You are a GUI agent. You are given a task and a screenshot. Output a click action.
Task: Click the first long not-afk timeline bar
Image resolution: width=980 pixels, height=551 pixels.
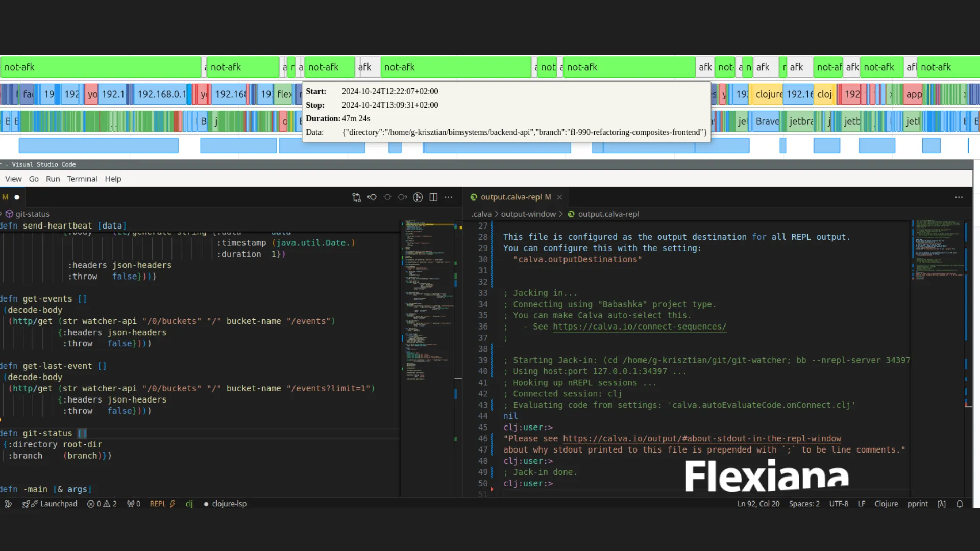click(101, 67)
